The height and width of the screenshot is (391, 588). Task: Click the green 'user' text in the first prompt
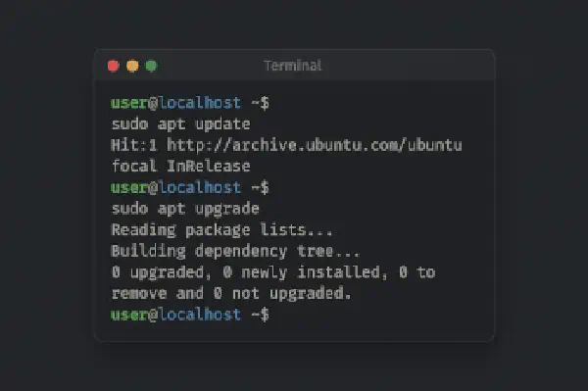pyautogui.click(x=129, y=103)
